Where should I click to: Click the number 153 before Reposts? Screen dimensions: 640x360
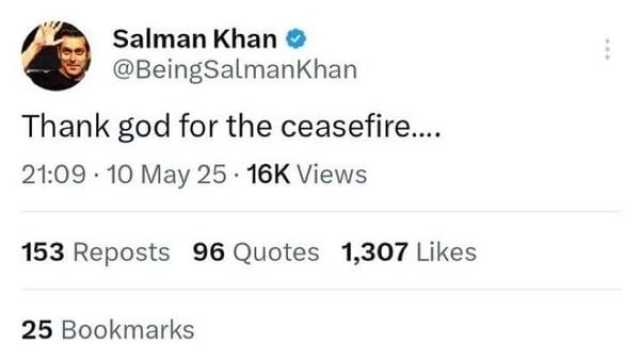click(43, 252)
